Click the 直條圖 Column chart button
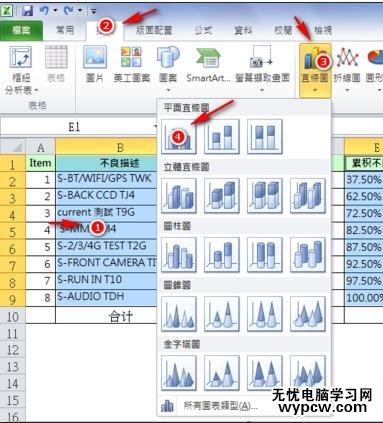 tap(315, 70)
